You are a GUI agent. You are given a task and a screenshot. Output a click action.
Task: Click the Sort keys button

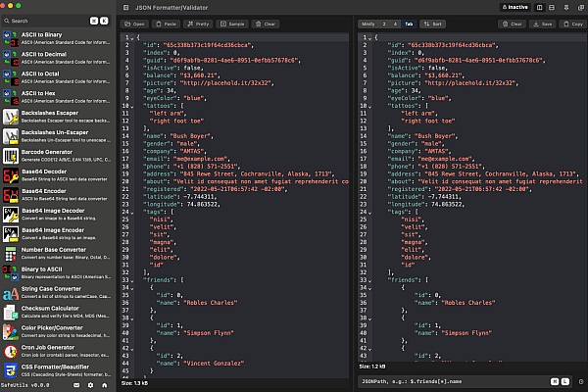tap(433, 24)
